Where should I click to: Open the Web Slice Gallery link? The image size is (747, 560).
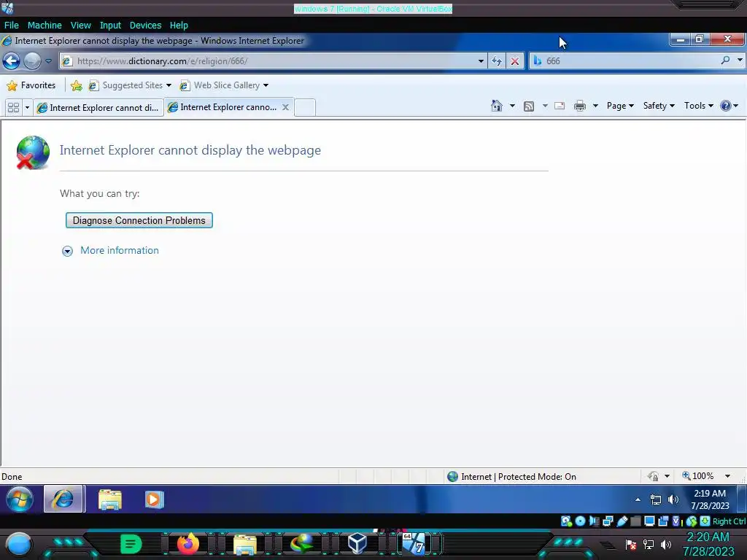pos(224,85)
